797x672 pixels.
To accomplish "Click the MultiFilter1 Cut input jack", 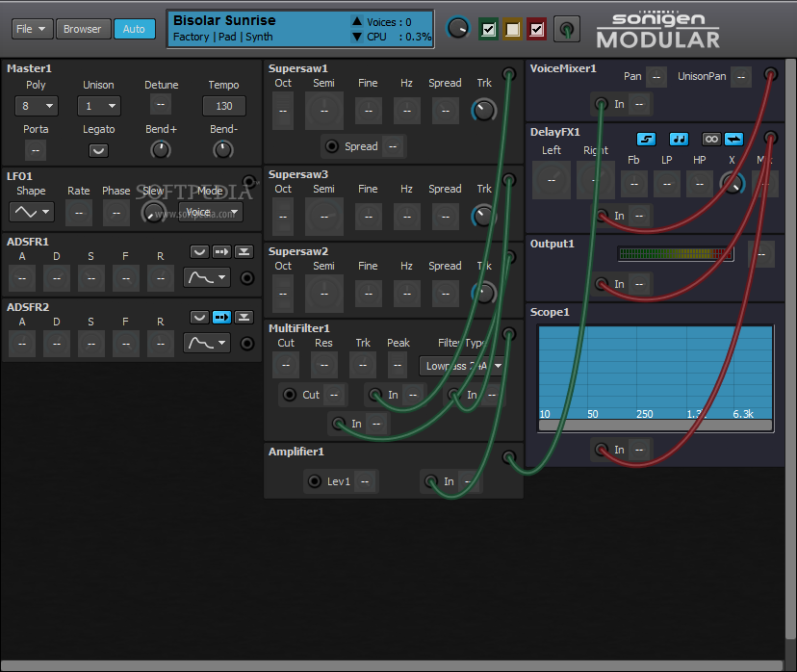I will [x=289, y=395].
